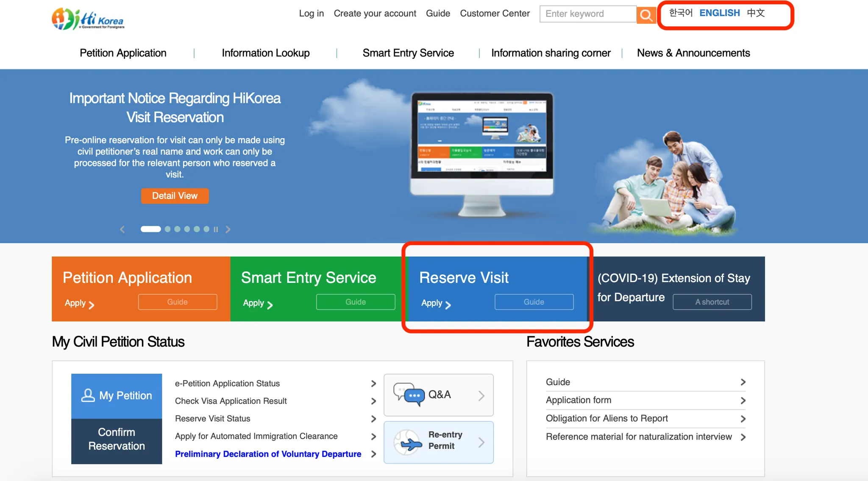This screenshot has height=481, width=868.
Task: Go to next banner slide arrow
Action: pyautogui.click(x=228, y=229)
